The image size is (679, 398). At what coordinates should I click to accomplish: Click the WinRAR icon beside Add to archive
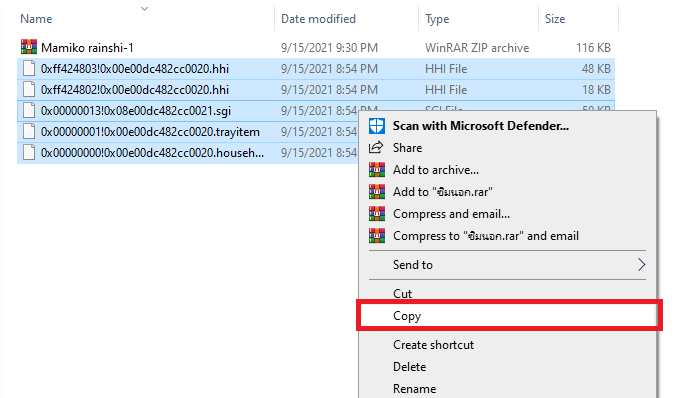[377, 170]
